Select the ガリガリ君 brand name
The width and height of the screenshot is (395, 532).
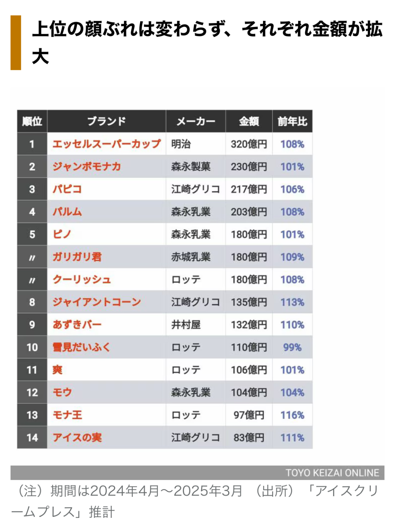[x=77, y=257]
